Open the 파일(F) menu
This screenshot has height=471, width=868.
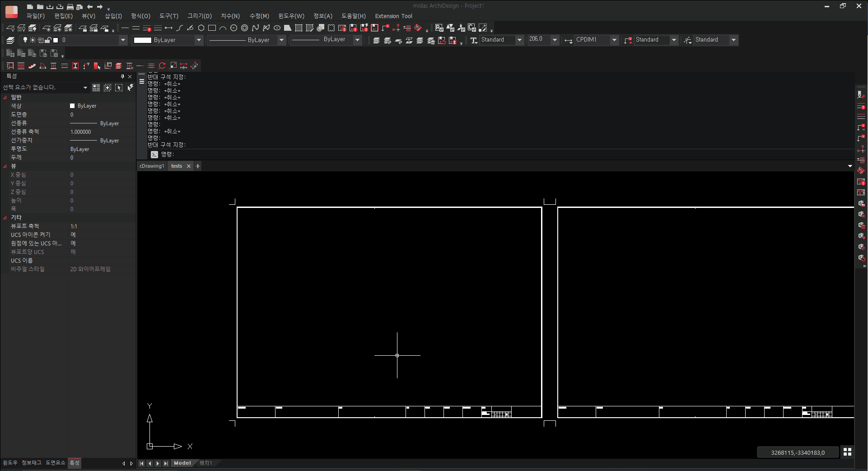pyautogui.click(x=35, y=16)
